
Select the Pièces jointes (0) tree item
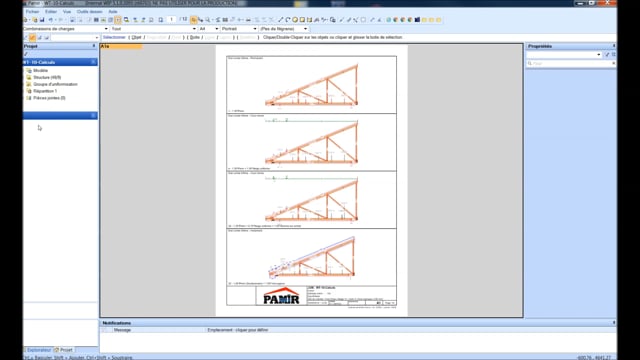[x=49, y=98]
